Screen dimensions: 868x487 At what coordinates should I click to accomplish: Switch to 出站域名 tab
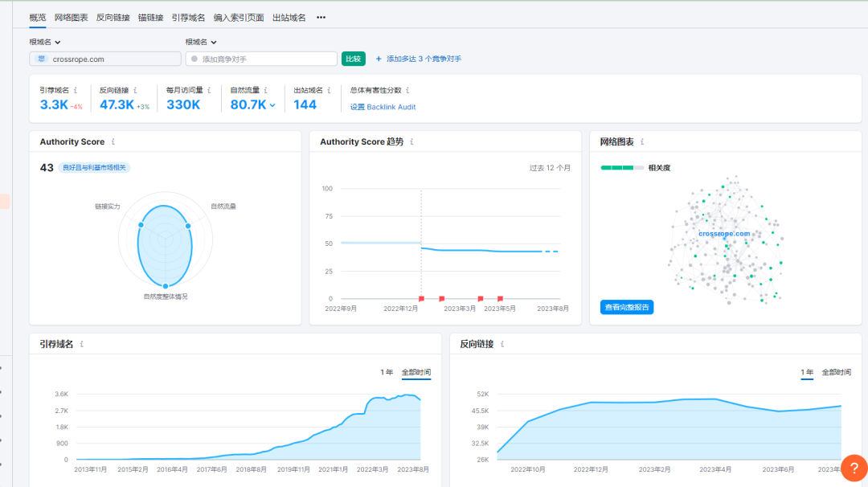[289, 18]
